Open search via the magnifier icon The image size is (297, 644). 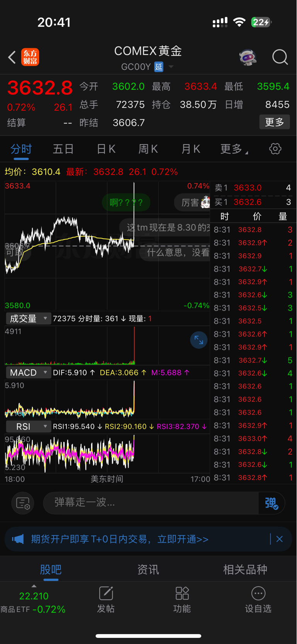(x=280, y=57)
